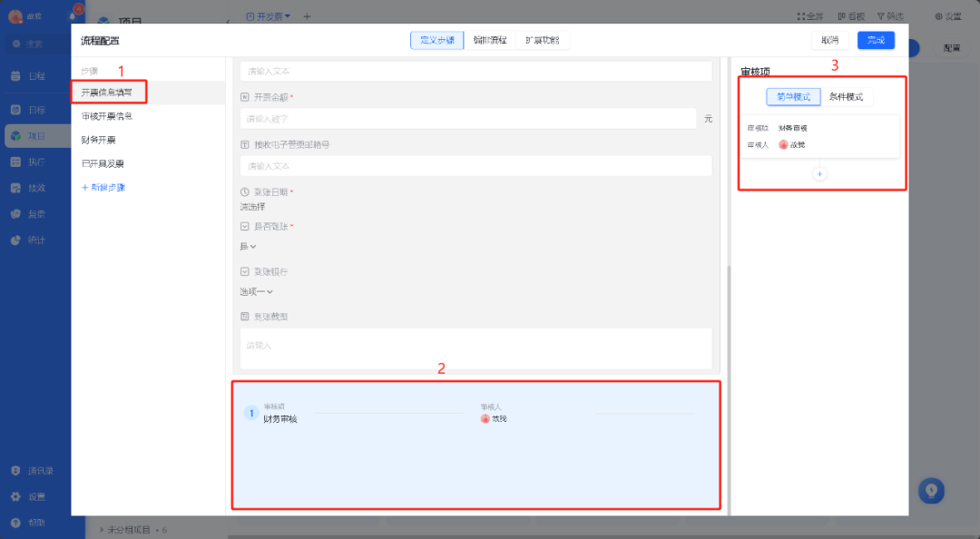Click the text field icon beside 接收电子普票邮箱号

245,144
